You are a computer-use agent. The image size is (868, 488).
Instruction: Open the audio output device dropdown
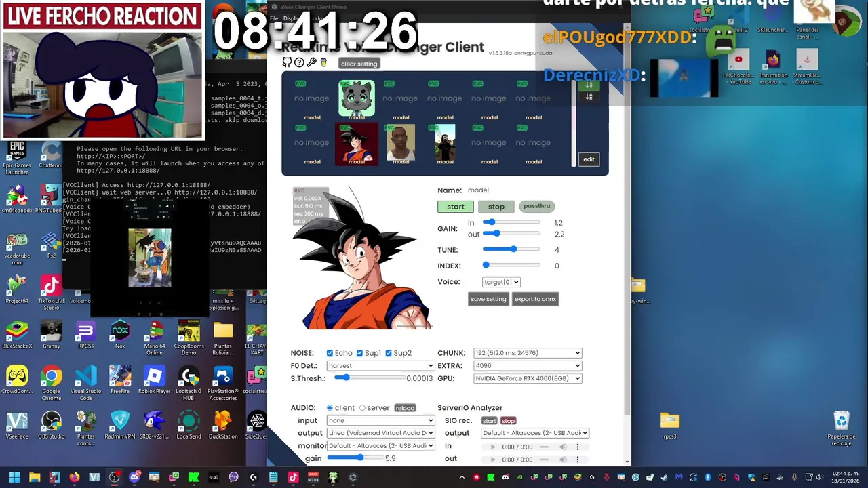click(x=380, y=432)
